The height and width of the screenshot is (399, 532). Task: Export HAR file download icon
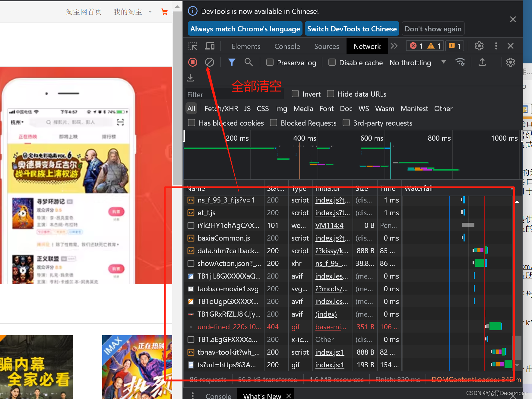(x=190, y=78)
